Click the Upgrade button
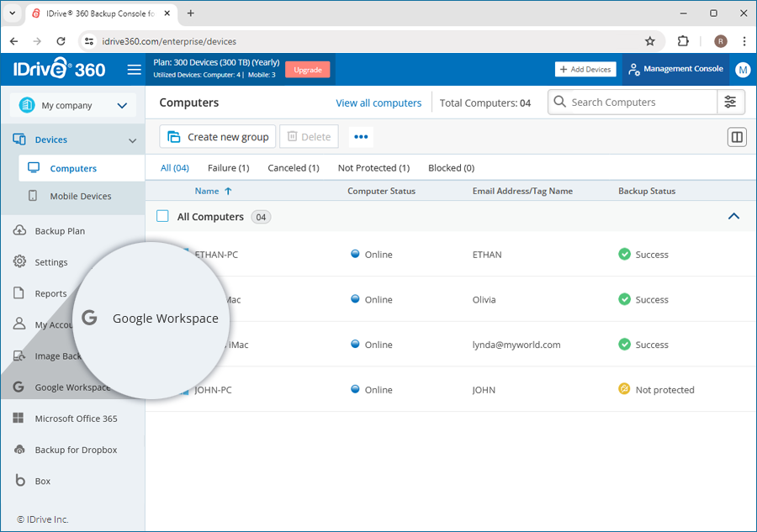 308,70
